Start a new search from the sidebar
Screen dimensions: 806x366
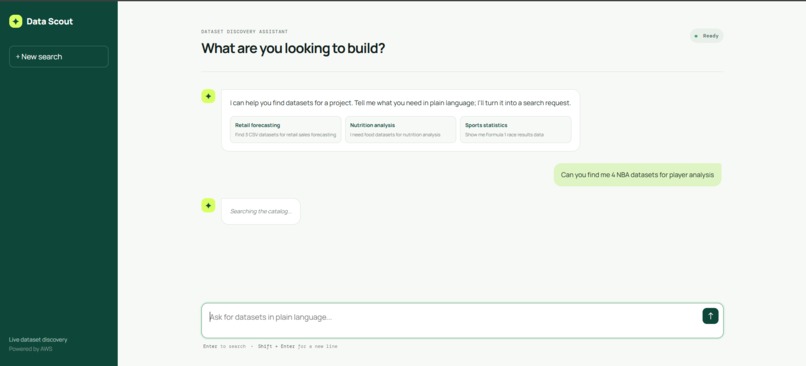click(x=59, y=57)
